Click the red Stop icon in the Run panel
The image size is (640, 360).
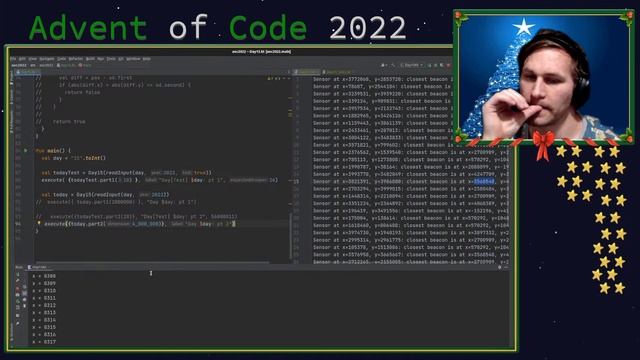tap(18, 288)
